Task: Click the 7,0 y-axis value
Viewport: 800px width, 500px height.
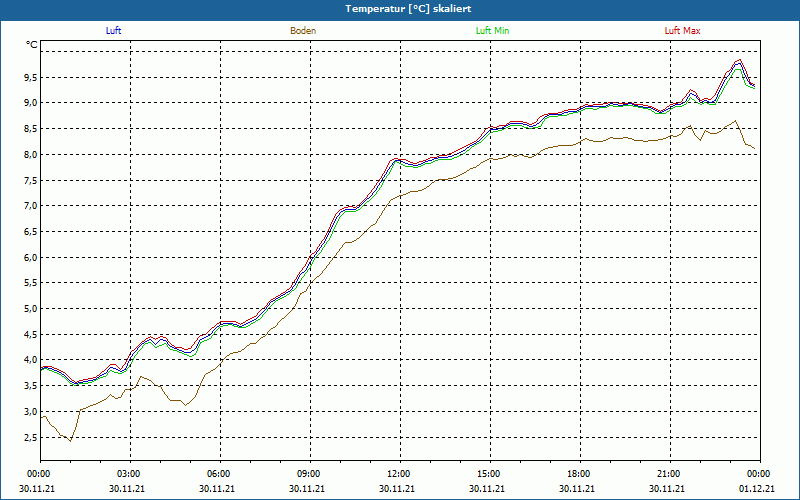Action: (31, 206)
